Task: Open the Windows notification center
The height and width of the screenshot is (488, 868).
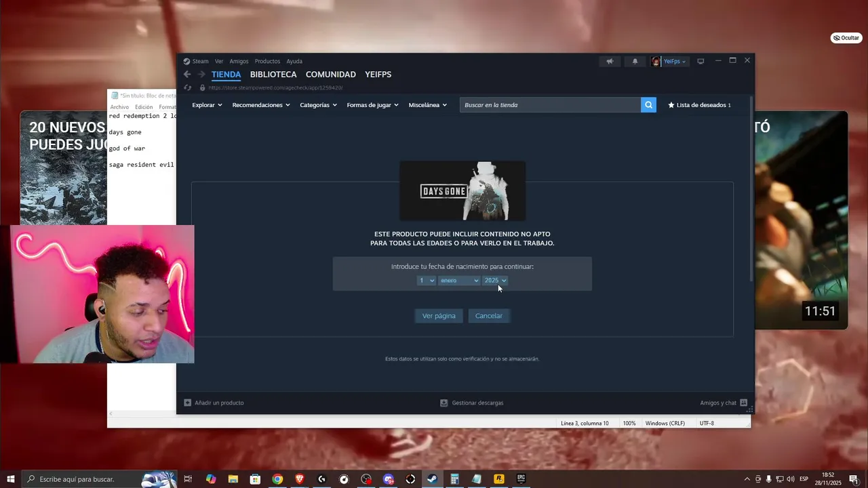Action: point(853,479)
